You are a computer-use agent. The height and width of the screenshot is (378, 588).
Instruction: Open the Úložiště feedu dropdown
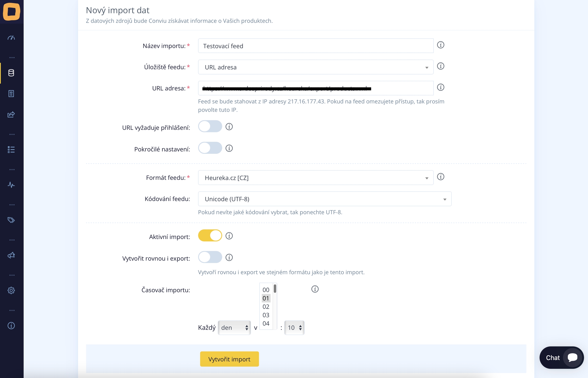click(315, 67)
